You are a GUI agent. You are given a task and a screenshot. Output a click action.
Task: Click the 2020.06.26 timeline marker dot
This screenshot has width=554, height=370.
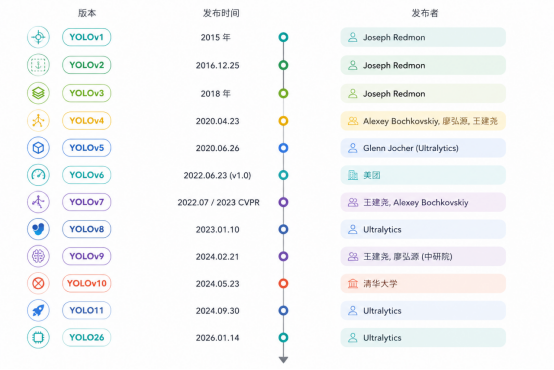point(283,148)
